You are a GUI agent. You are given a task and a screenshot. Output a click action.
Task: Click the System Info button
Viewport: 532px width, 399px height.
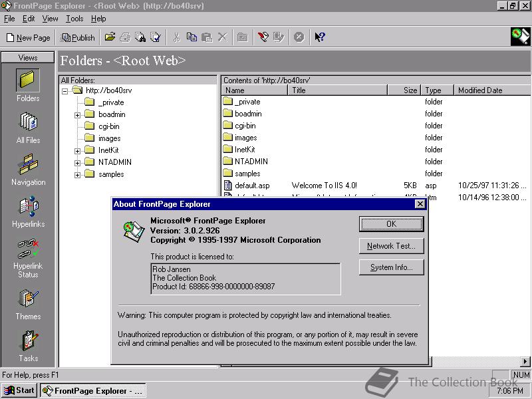(x=391, y=267)
